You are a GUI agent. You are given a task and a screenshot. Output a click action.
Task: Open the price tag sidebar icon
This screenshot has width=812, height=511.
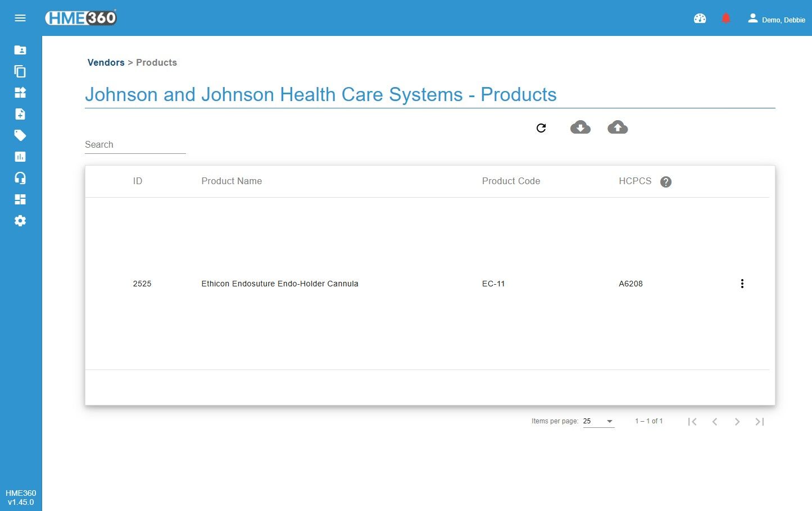(x=20, y=135)
